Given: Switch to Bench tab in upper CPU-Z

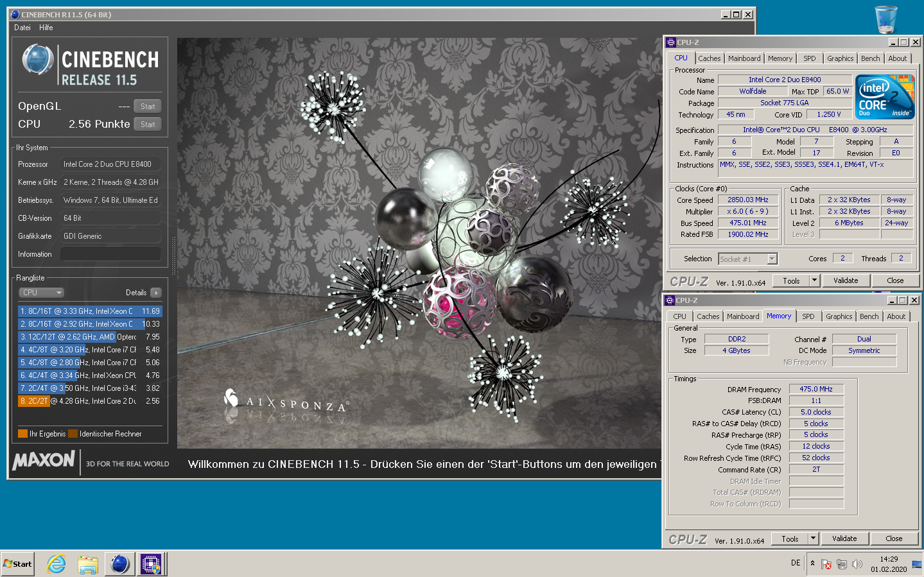Looking at the screenshot, I should (871, 58).
